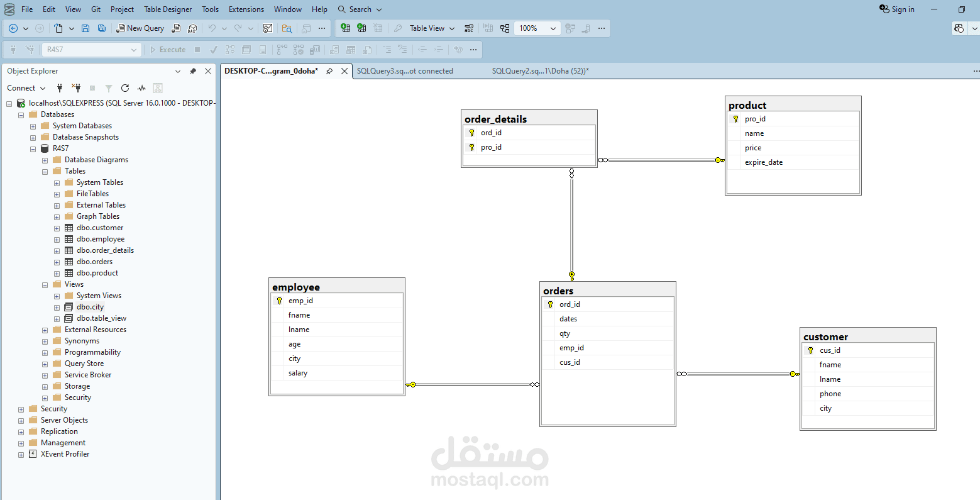Refresh the Object Explorer
This screenshot has height=500, width=980.
[125, 88]
